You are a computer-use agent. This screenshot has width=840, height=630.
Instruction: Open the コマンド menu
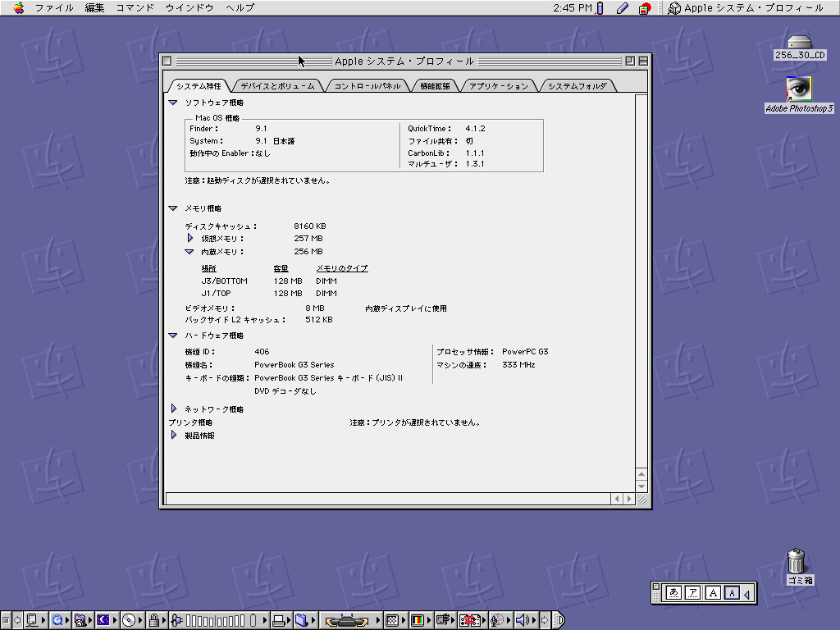pyautogui.click(x=135, y=8)
